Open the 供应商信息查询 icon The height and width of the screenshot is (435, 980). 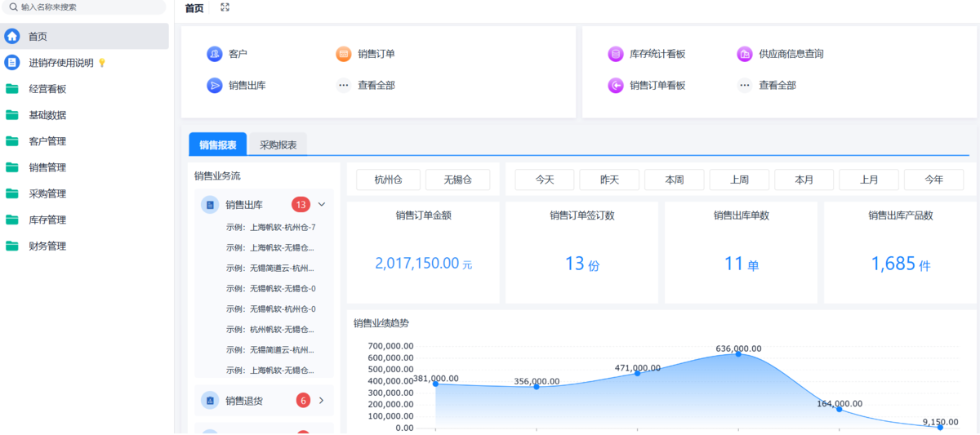[745, 54]
